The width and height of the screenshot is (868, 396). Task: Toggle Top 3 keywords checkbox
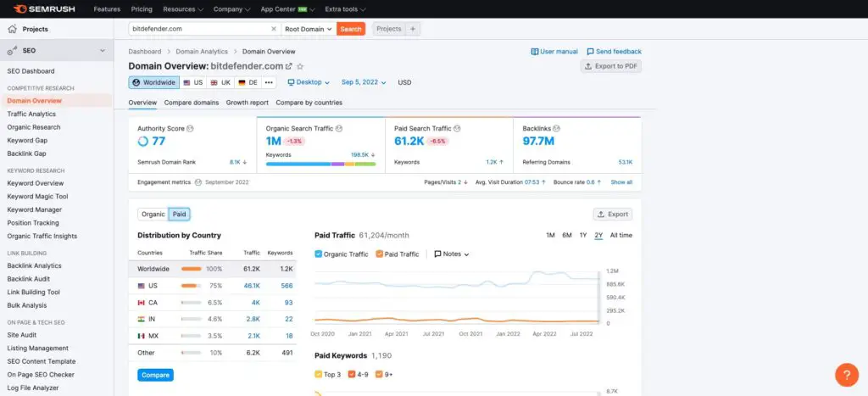[x=319, y=375]
